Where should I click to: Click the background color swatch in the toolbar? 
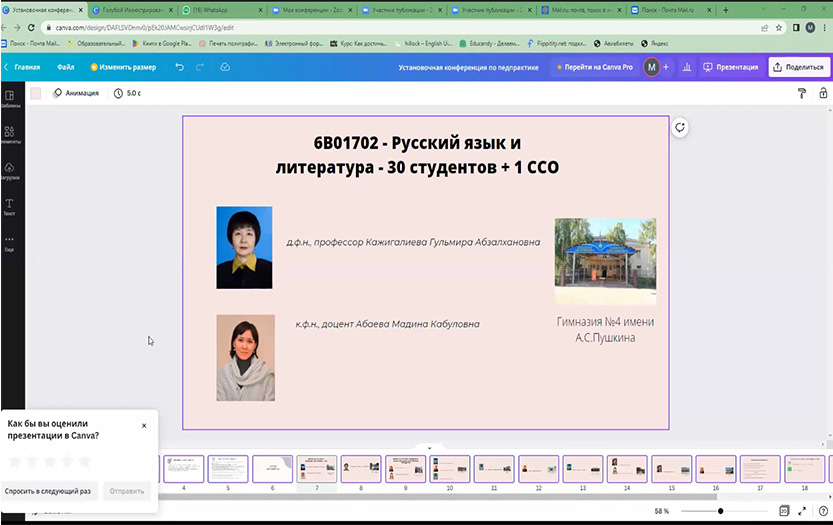[36, 93]
